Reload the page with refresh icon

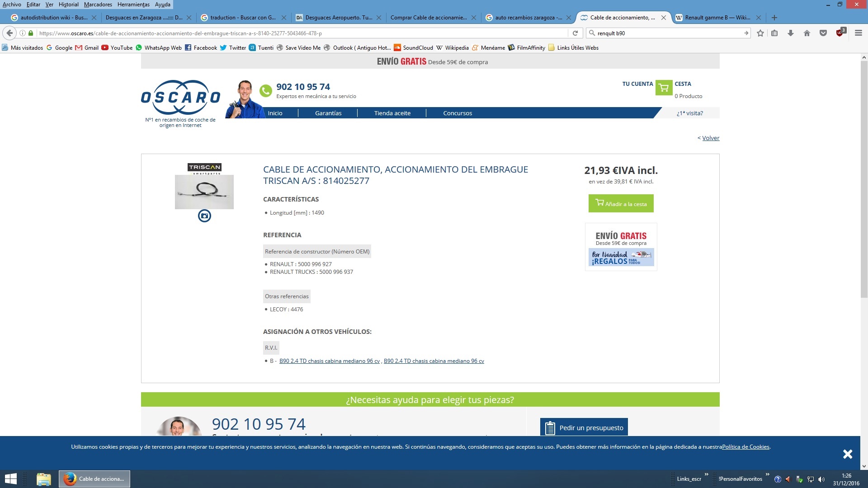[575, 33]
